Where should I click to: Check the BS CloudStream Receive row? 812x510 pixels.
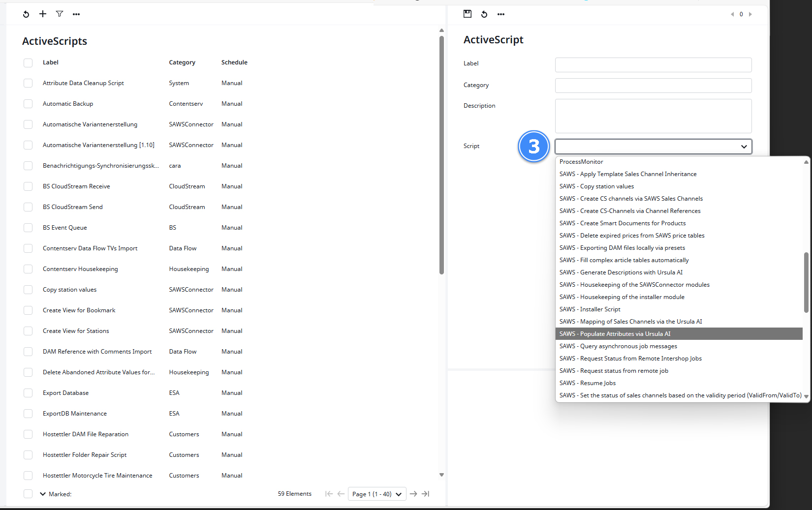click(28, 187)
